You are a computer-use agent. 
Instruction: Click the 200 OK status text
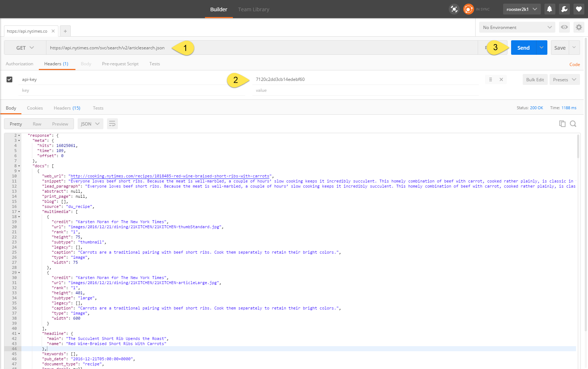pyautogui.click(x=536, y=108)
